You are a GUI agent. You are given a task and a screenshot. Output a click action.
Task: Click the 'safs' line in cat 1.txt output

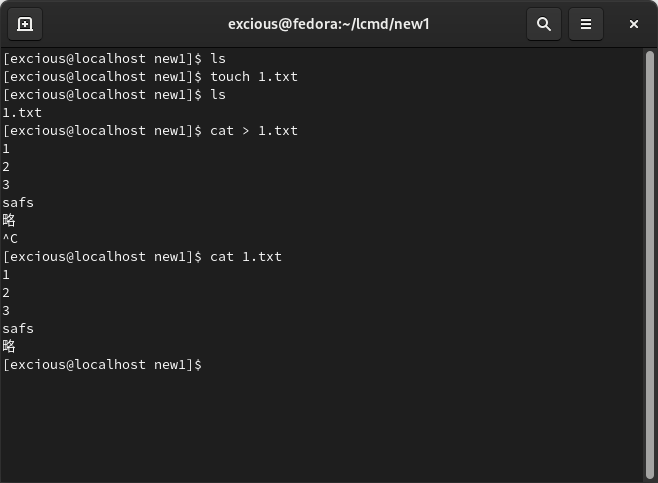point(18,328)
